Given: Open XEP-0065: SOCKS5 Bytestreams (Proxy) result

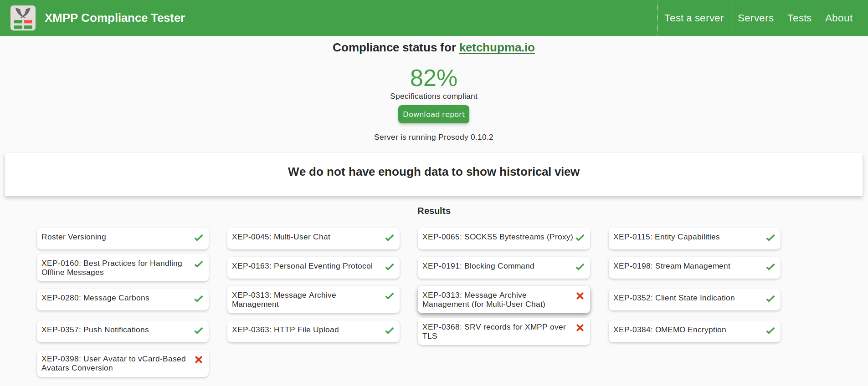Looking at the screenshot, I should pos(503,239).
